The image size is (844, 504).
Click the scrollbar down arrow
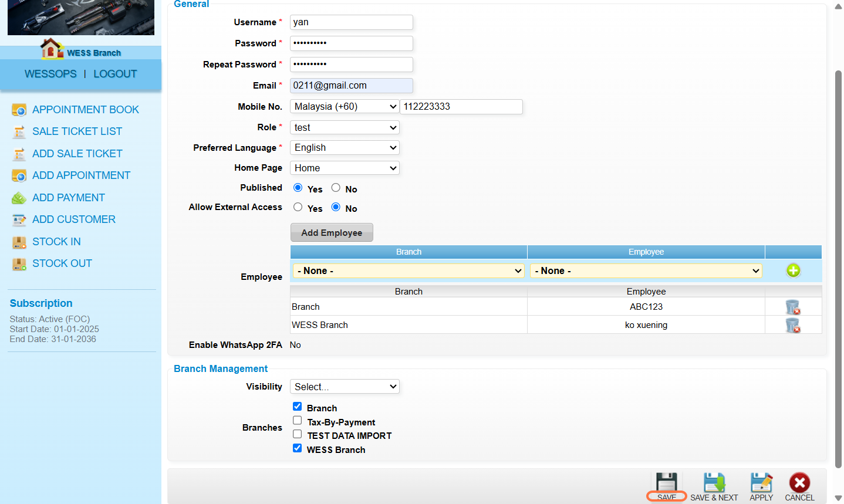tap(838, 498)
